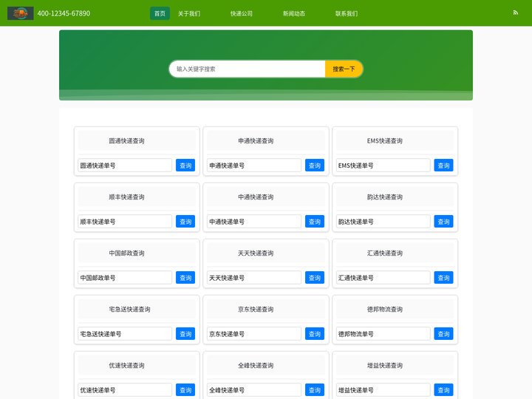Focus the 宅急送快递单号 input

(125, 334)
